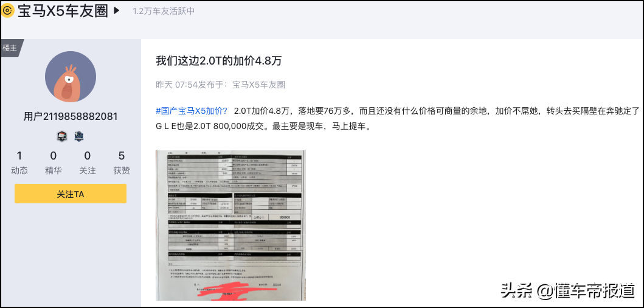This screenshot has width=644, height=308.
Task: View the 获赞 count
Action: [122, 163]
